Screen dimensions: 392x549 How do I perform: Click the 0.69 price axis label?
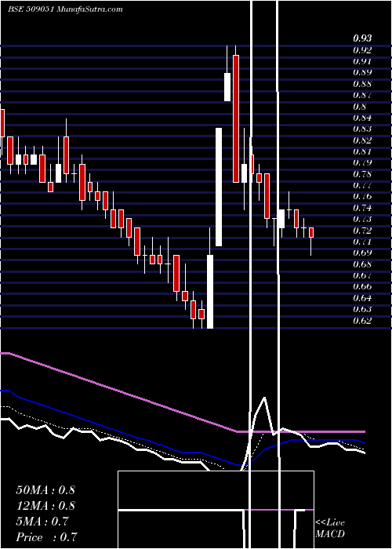click(362, 253)
